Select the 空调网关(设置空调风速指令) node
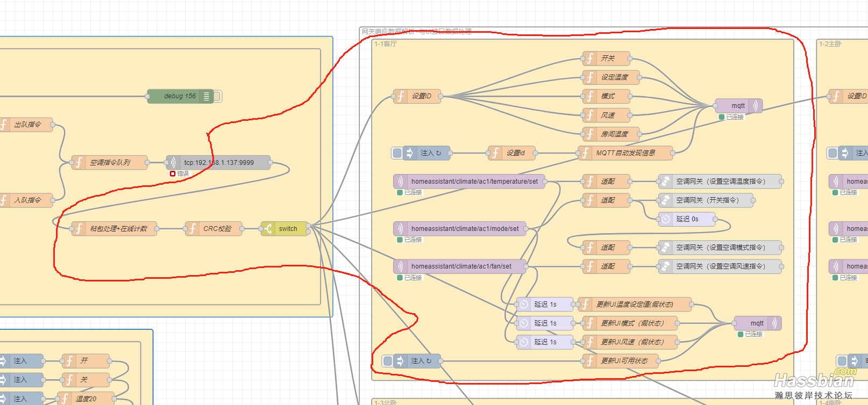This screenshot has height=405, width=868. coord(720,266)
